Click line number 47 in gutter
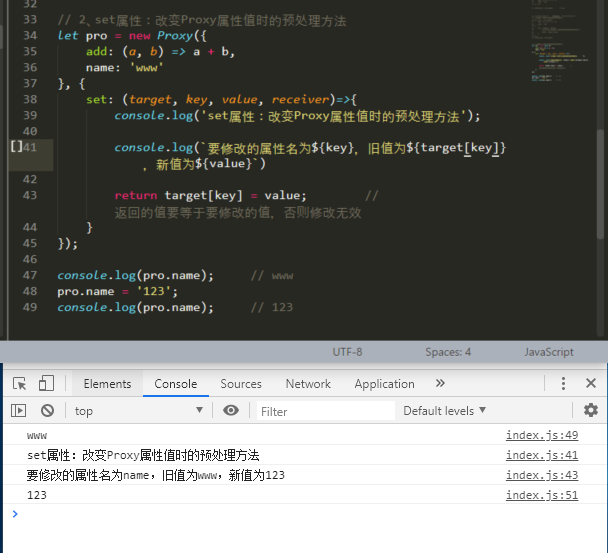The width and height of the screenshot is (608, 553). (x=30, y=275)
